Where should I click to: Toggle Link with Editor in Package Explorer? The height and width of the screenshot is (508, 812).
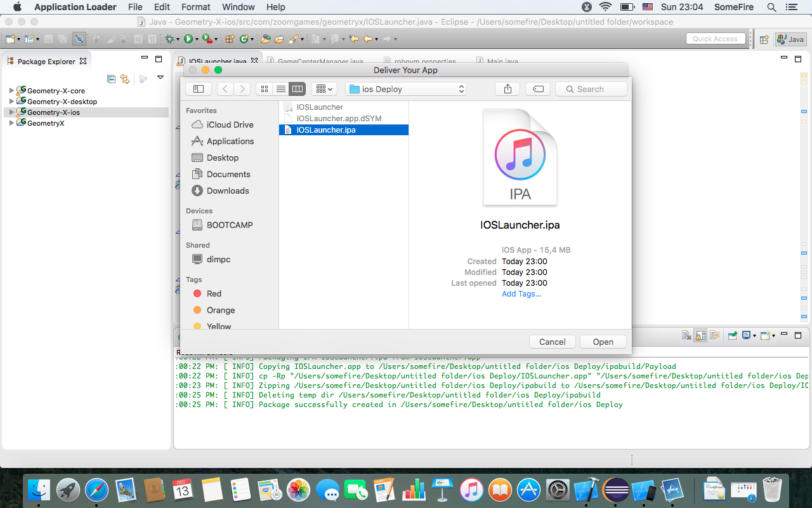coord(125,79)
